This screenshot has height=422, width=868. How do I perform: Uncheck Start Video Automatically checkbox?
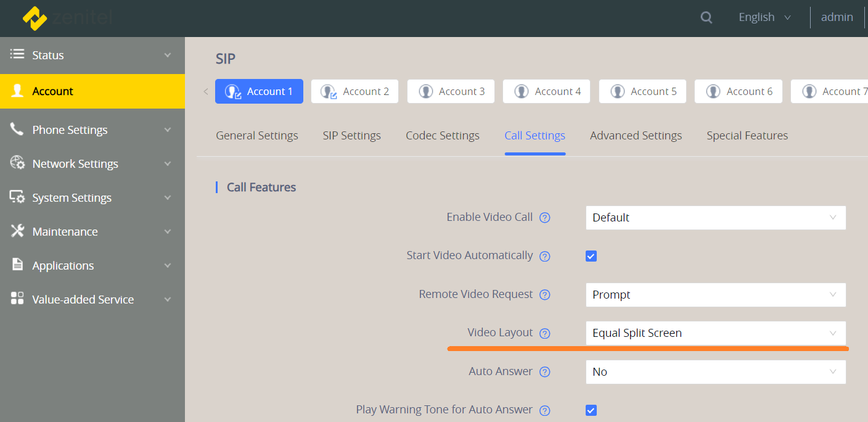tap(591, 256)
